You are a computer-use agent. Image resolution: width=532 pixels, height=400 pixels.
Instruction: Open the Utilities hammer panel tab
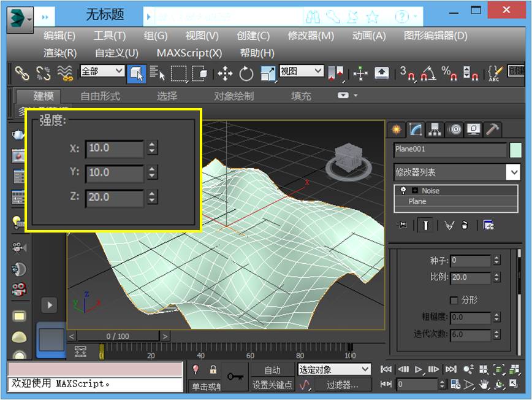click(492, 129)
